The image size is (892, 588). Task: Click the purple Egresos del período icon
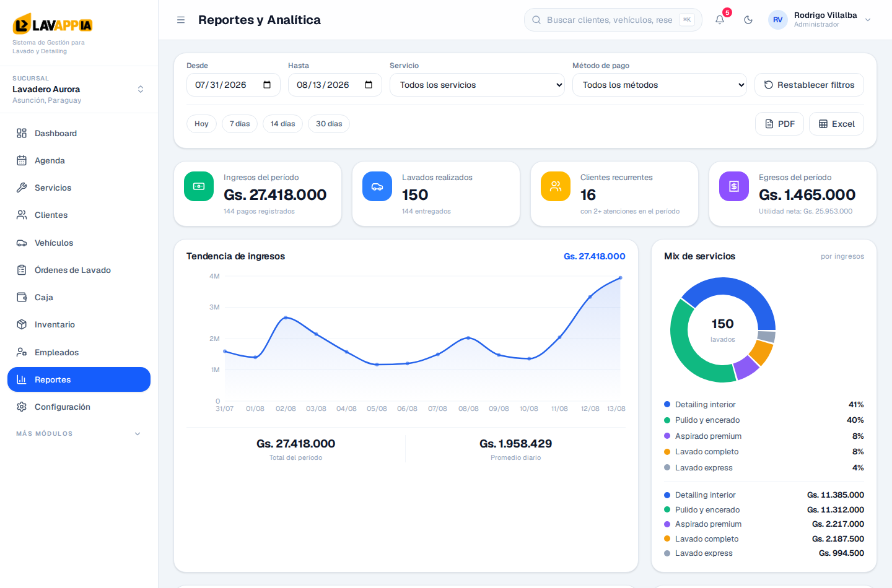click(x=734, y=186)
